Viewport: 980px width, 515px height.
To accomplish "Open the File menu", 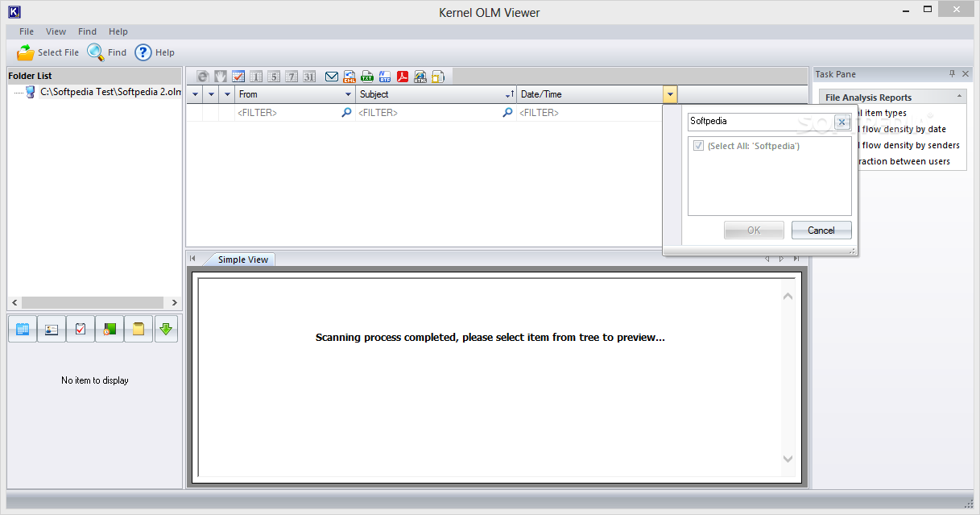I will click(x=27, y=31).
